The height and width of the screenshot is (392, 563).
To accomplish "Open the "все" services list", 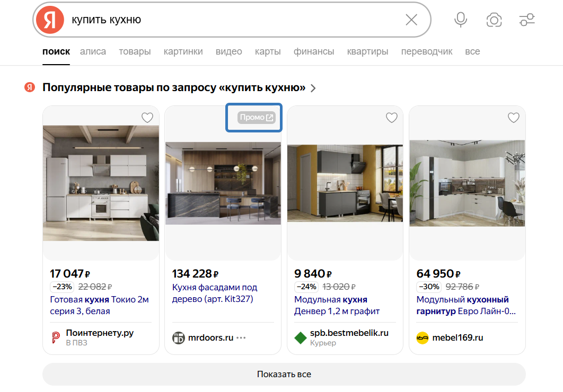I will pos(472,51).
